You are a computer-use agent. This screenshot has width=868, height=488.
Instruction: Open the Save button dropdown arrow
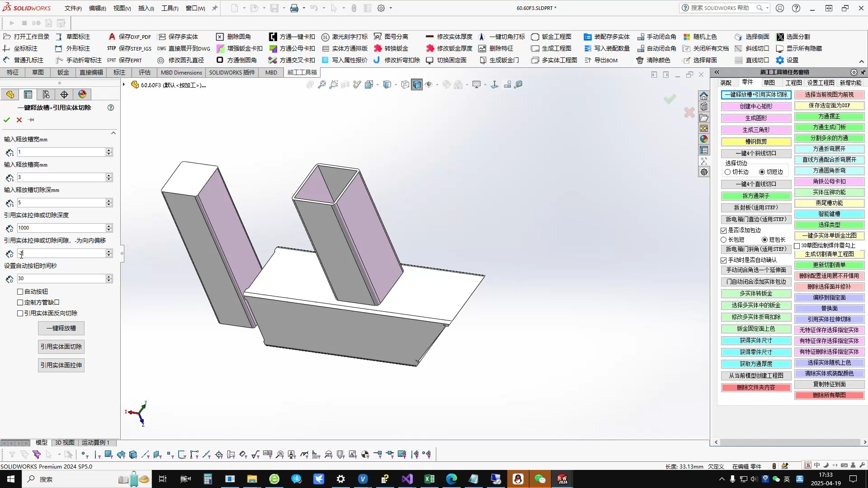point(283,8)
